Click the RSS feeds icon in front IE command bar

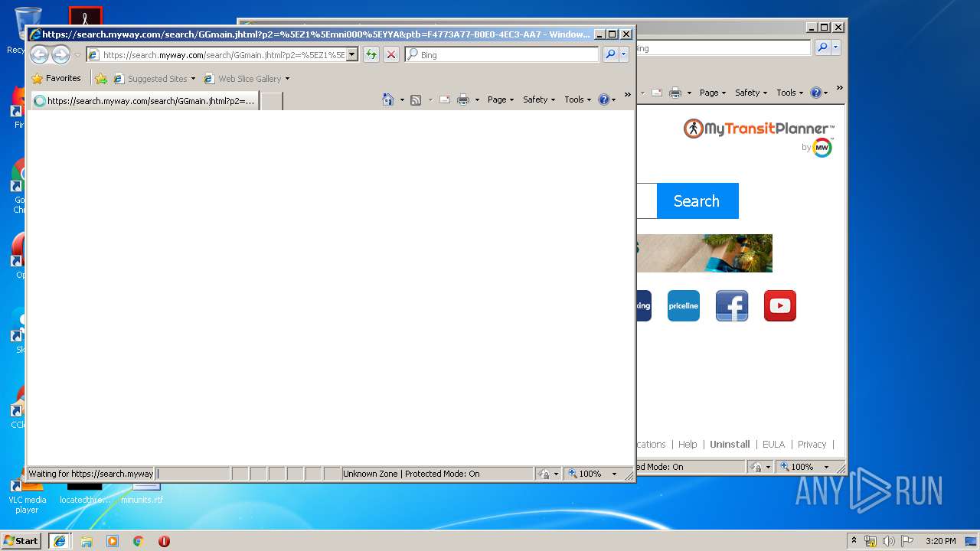416,99
